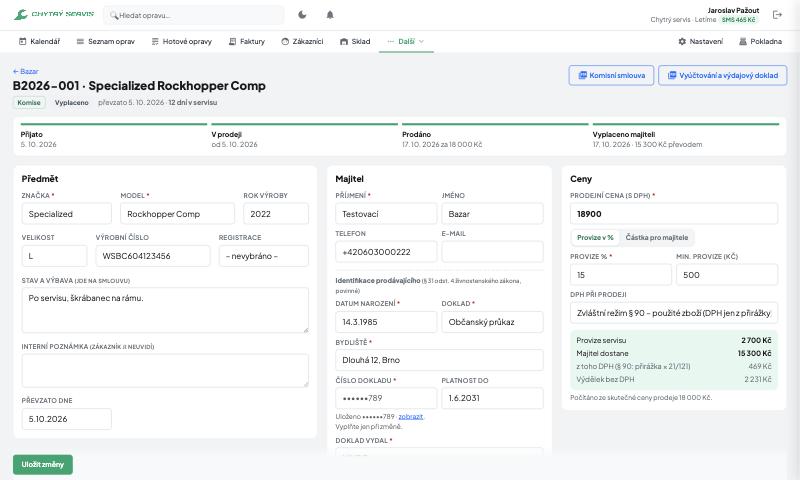Go to Kalendář in the navigation

pos(39,41)
